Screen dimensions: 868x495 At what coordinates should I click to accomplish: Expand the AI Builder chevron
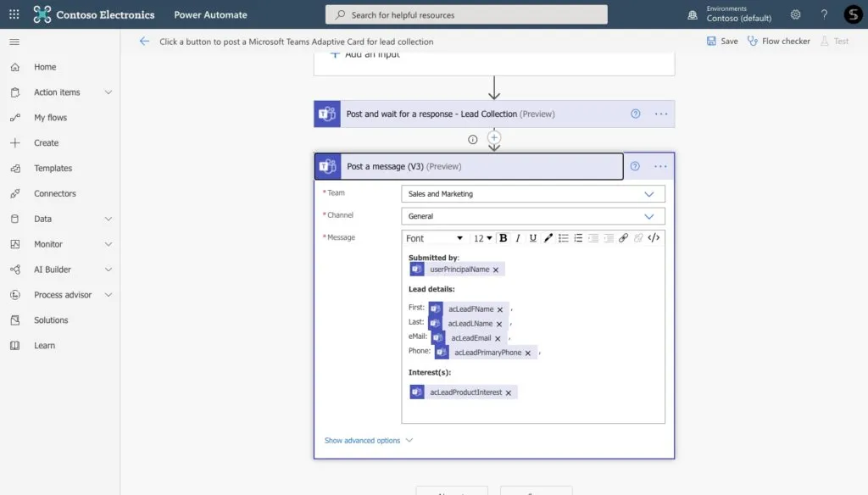[x=108, y=270]
